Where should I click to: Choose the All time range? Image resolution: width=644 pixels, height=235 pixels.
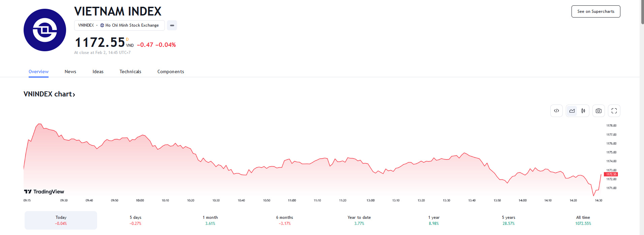[583, 220]
